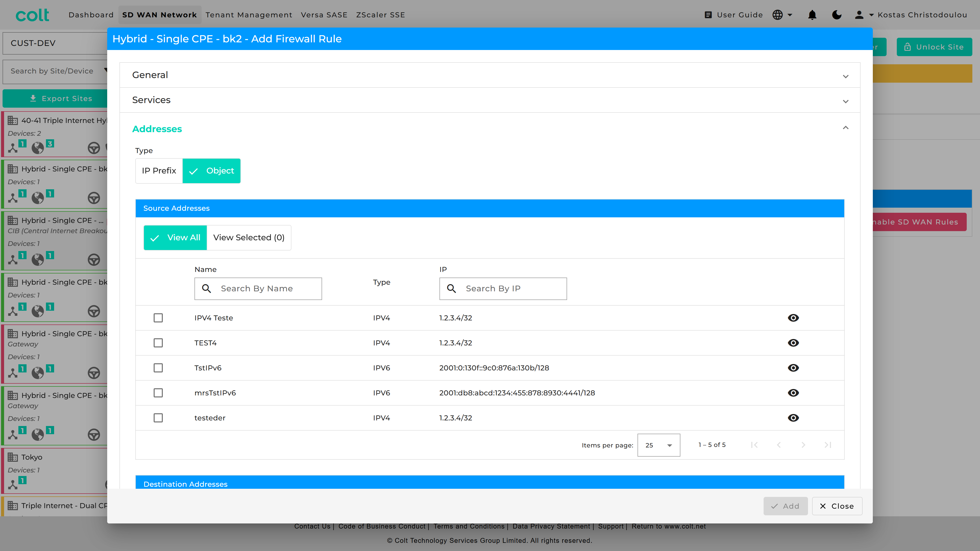
Task: Go to last page of source addresses
Action: pyautogui.click(x=827, y=445)
